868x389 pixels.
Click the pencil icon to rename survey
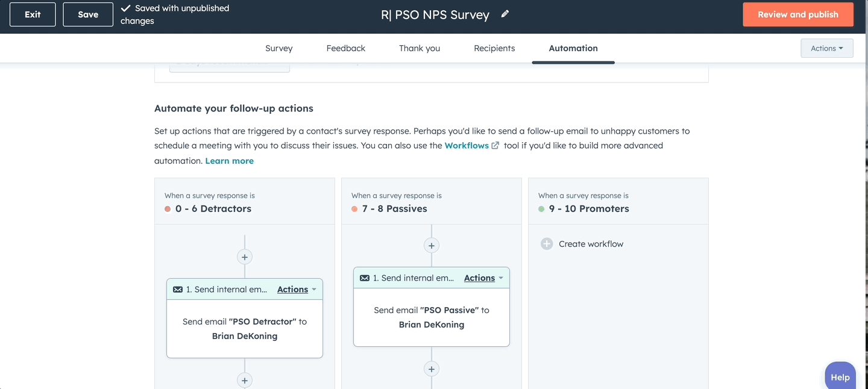coord(505,14)
